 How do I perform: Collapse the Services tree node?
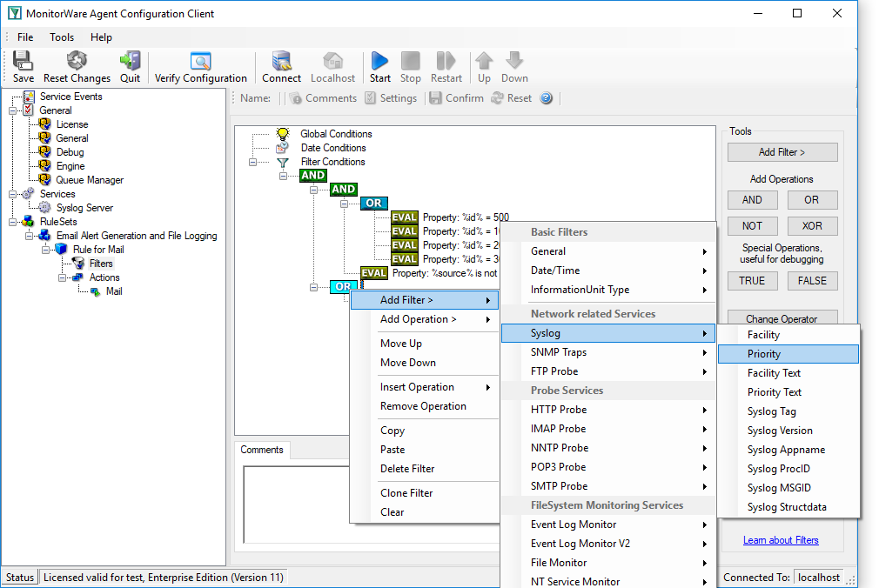pyautogui.click(x=12, y=194)
